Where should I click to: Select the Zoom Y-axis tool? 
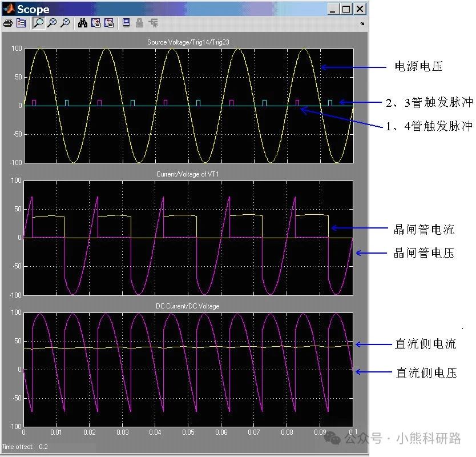65,23
